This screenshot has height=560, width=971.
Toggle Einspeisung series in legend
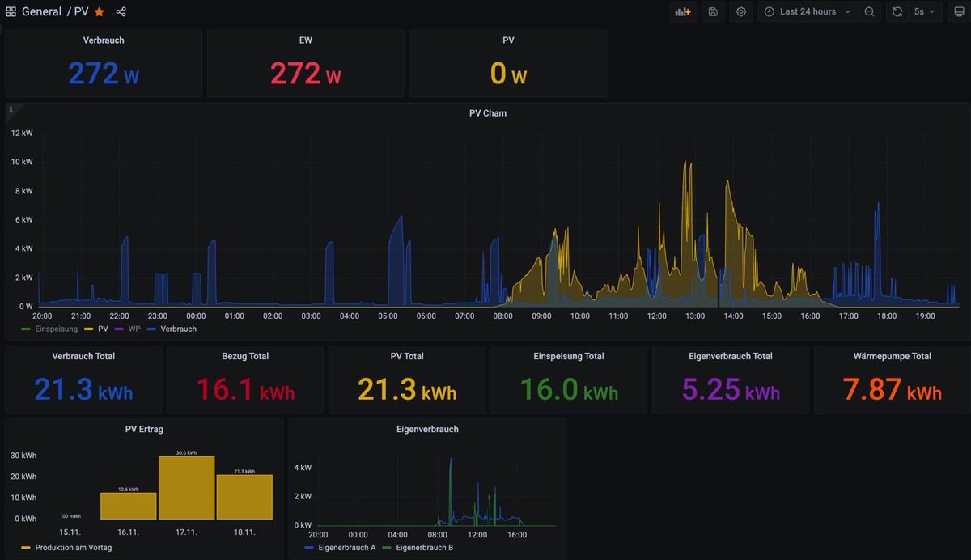pyautogui.click(x=56, y=329)
